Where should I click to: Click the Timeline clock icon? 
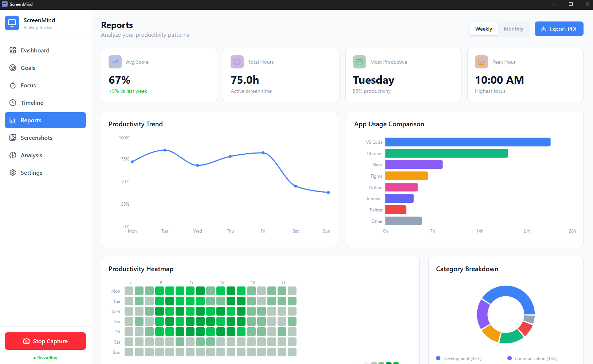(12, 103)
